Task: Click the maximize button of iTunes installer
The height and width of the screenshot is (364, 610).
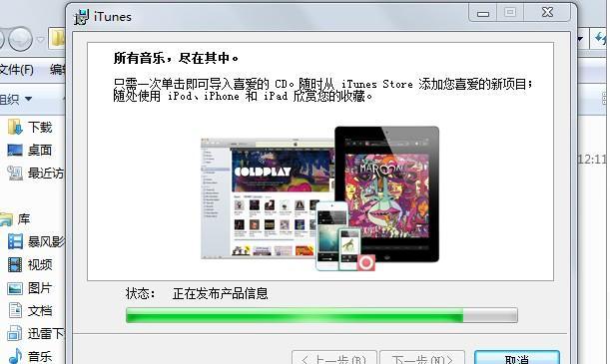Action: (510, 13)
